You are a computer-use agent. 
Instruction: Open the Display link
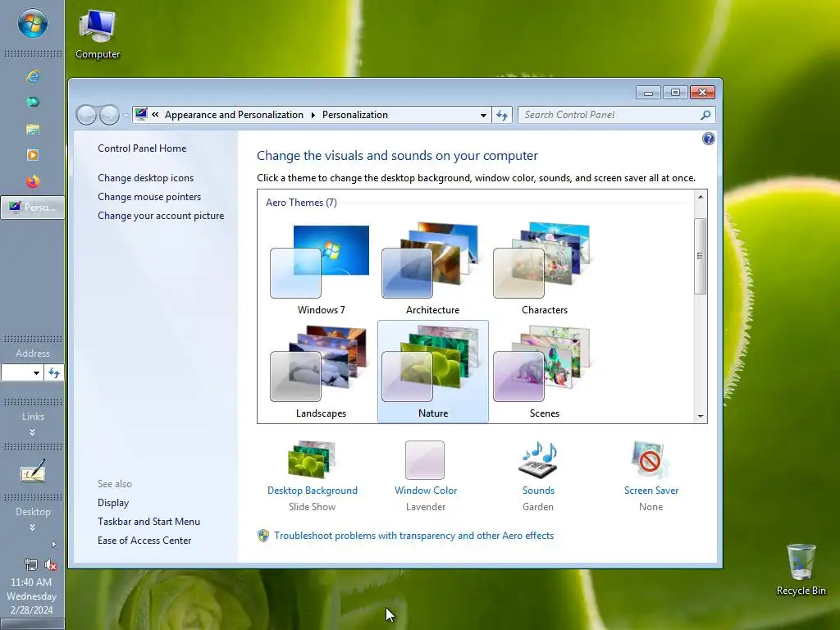(x=113, y=503)
